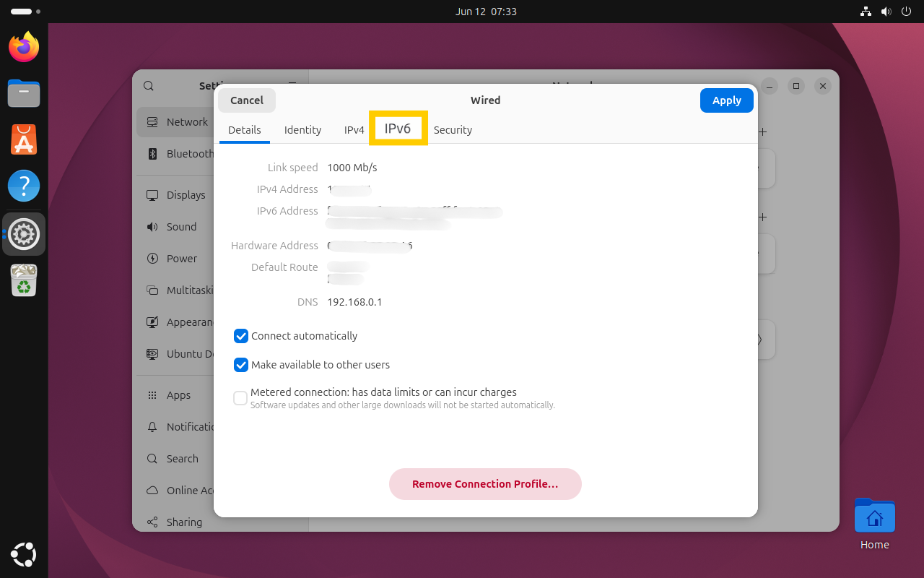Viewport: 924px width, 578px height.
Task: Open Firefox from the dock
Action: (x=24, y=47)
